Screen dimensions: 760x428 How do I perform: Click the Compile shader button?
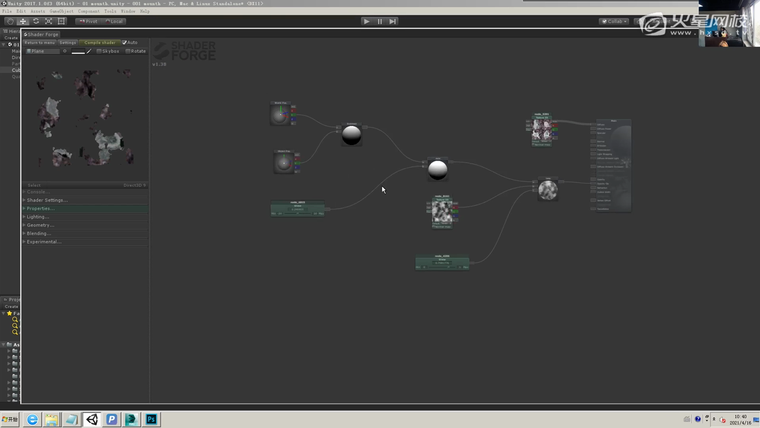(x=99, y=43)
